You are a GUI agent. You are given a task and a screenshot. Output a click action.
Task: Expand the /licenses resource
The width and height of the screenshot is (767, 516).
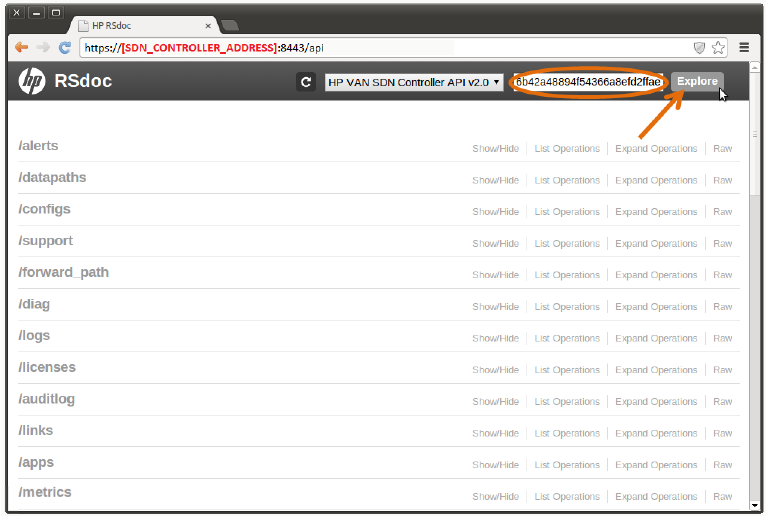[x=47, y=367]
